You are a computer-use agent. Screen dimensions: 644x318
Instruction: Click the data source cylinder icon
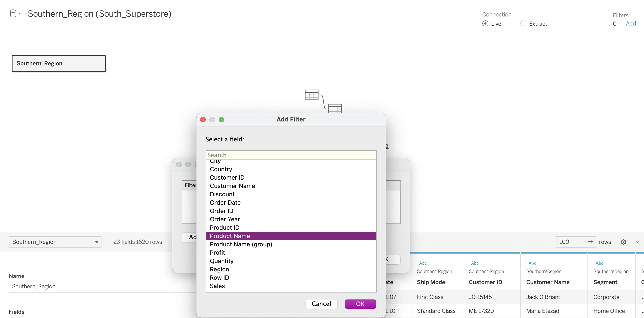point(13,13)
